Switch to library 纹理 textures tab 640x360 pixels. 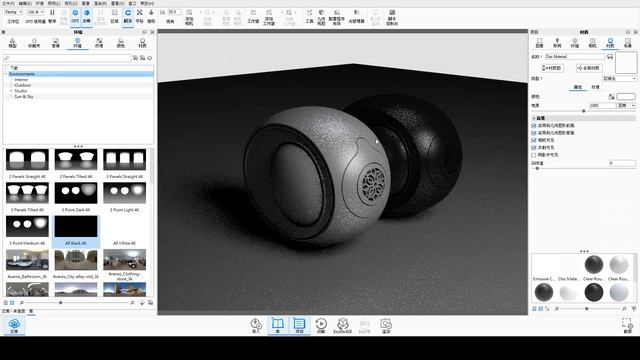coord(99,43)
